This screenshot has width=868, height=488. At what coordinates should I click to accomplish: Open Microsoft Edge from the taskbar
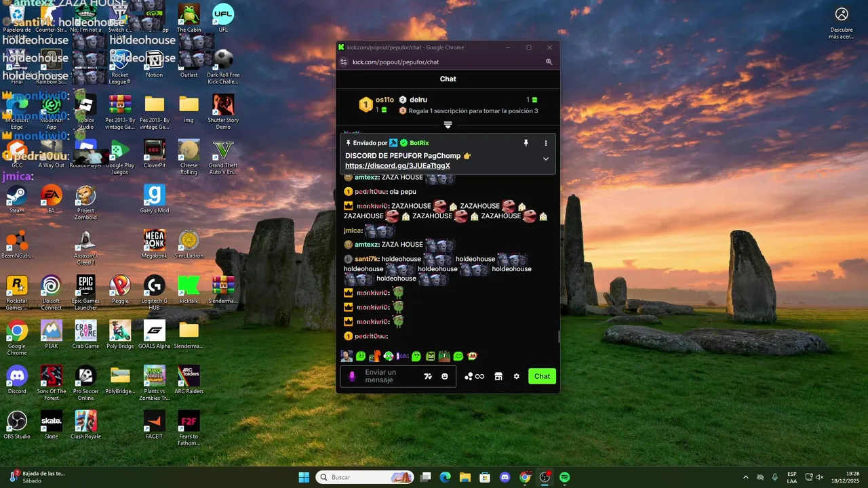click(445, 477)
